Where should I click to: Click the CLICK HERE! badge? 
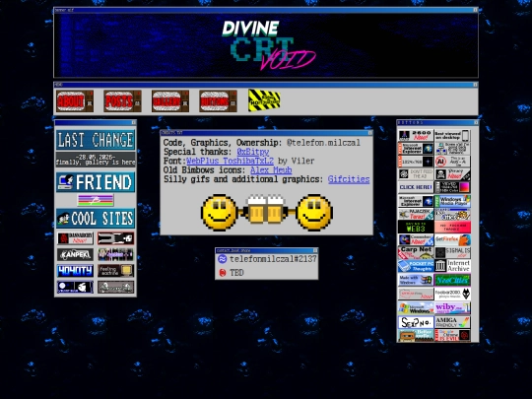pos(416,187)
